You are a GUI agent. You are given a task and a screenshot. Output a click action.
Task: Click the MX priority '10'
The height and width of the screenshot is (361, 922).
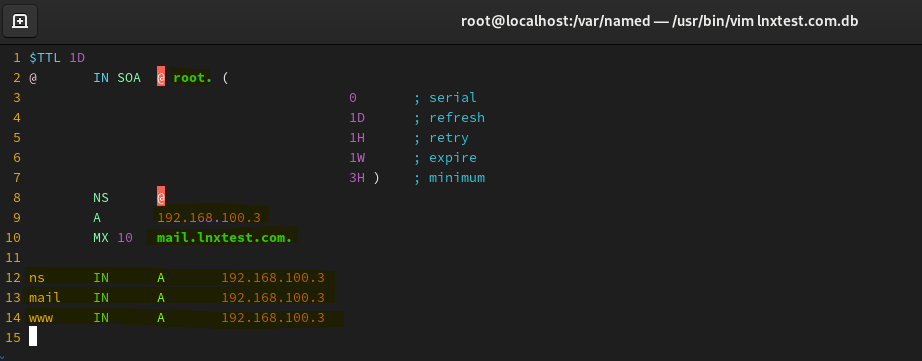click(125, 238)
